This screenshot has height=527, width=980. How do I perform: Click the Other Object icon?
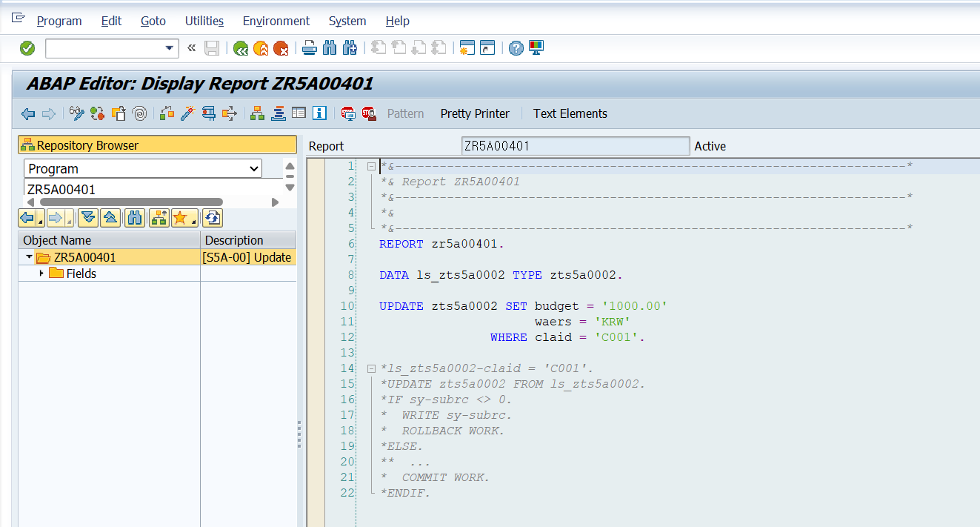[x=119, y=113]
